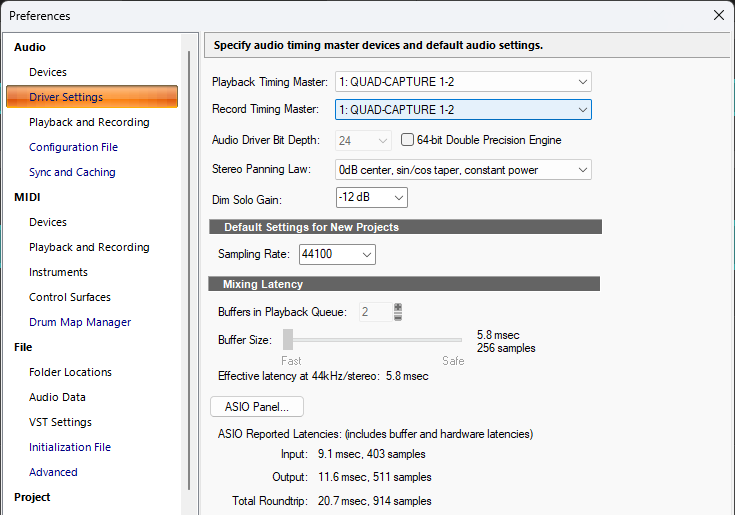This screenshot has height=515, width=735.
Task: Open Initialization File settings
Action: point(70,447)
